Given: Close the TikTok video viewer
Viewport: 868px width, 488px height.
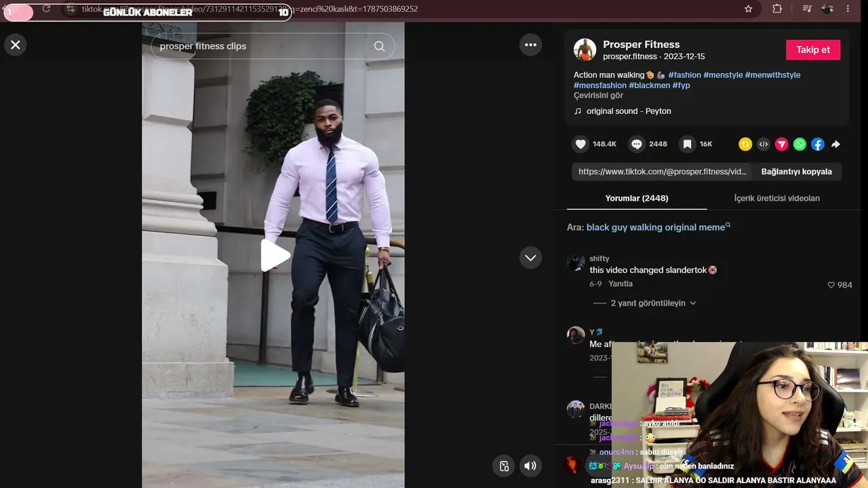Looking at the screenshot, I should 16,45.
